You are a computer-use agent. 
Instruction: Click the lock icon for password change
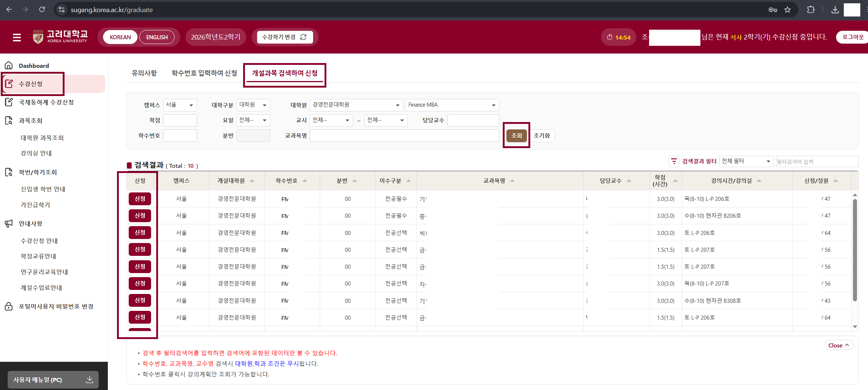pyautogui.click(x=9, y=306)
